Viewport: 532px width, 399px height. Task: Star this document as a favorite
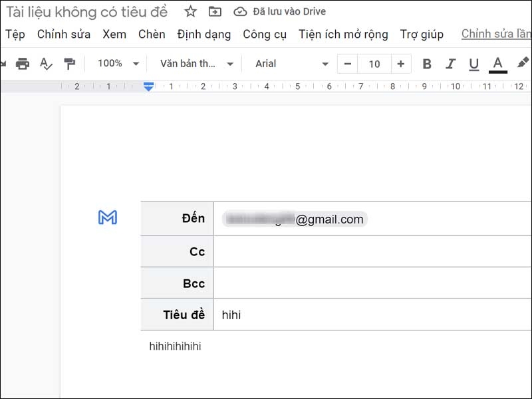(191, 11)
